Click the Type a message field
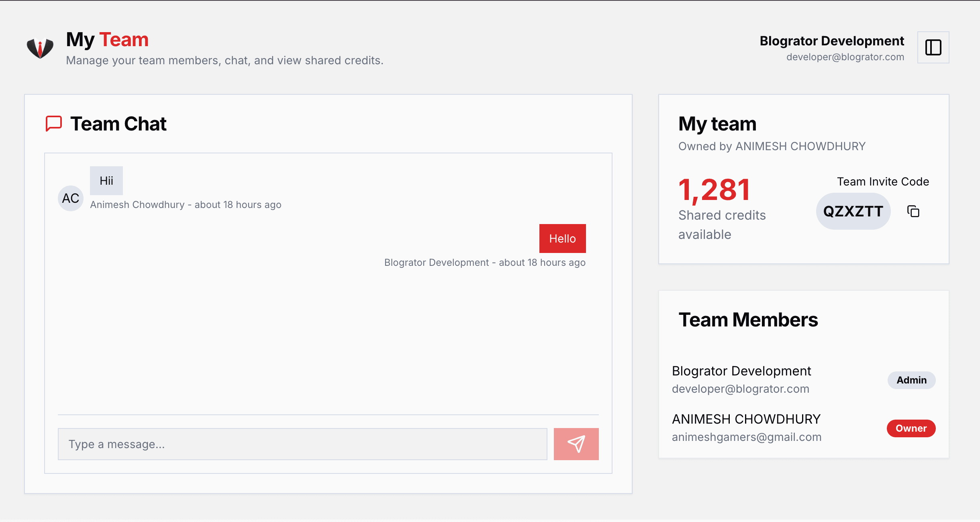Image resolution: width=980 pixels, height=522 pixels. (x=302, y=444)
